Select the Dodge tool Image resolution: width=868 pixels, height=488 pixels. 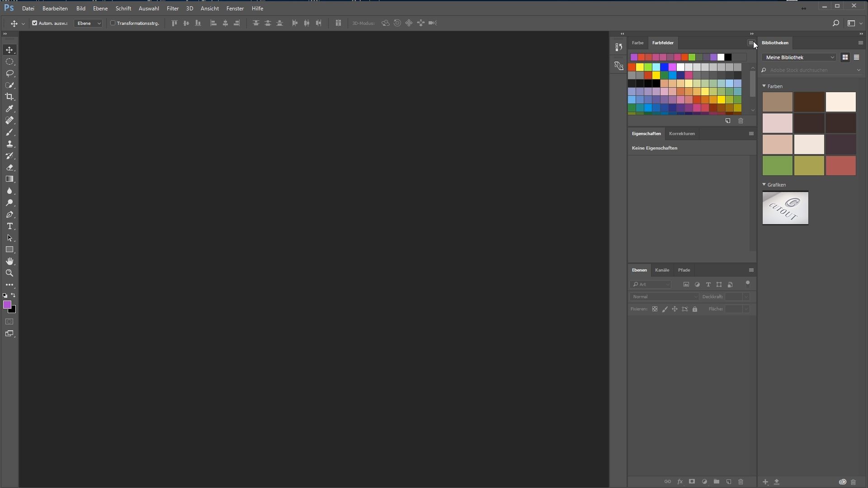(x=9, y=203)
